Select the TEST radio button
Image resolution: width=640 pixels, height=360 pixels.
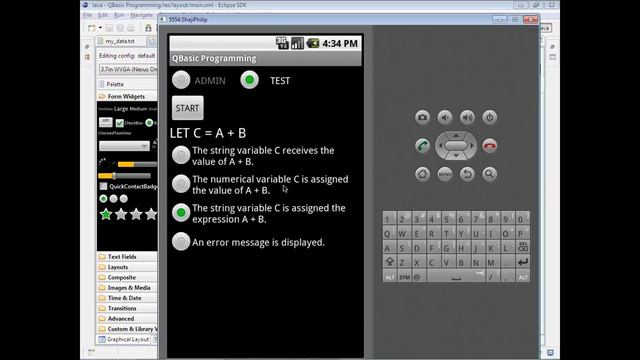click(x=249, y=80)
